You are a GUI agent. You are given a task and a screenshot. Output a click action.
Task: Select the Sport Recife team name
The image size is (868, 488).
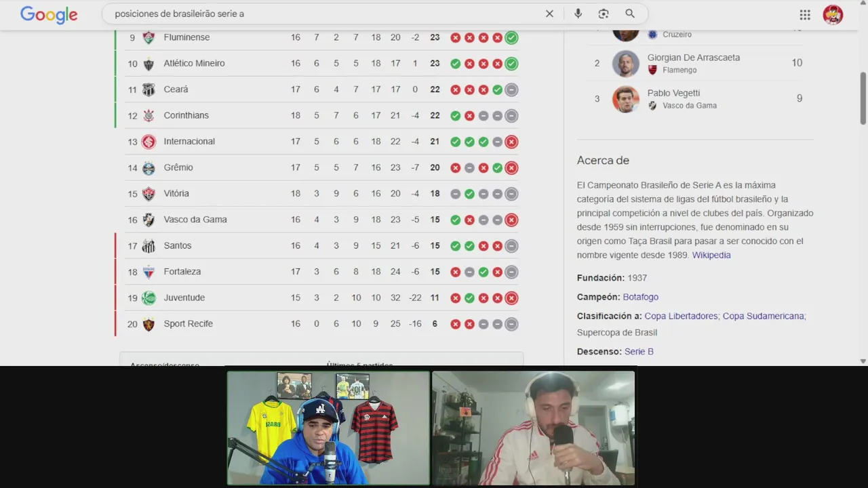[x=189, y=323]
